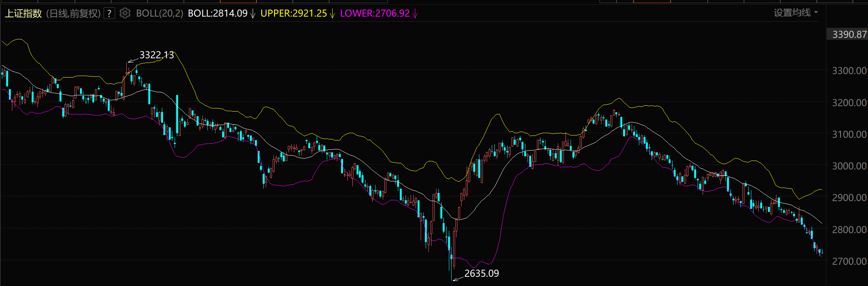Click the question mark help icon

coord(109,14)
